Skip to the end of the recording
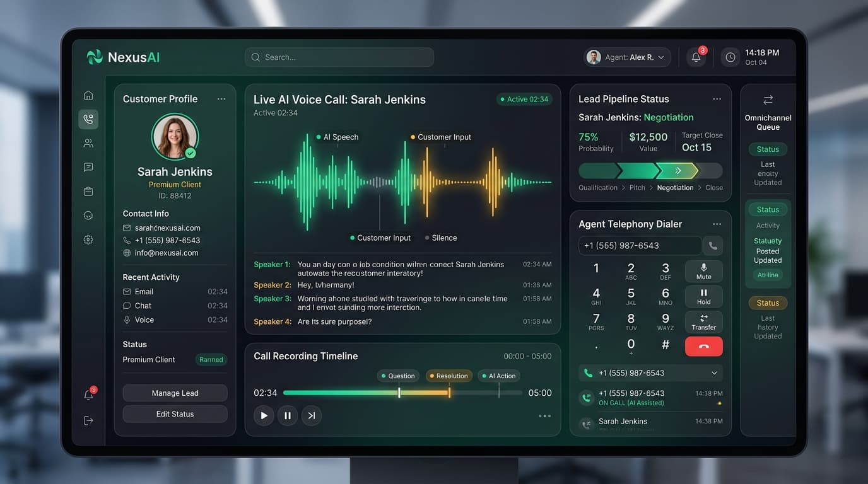 (x=311, y=415)
